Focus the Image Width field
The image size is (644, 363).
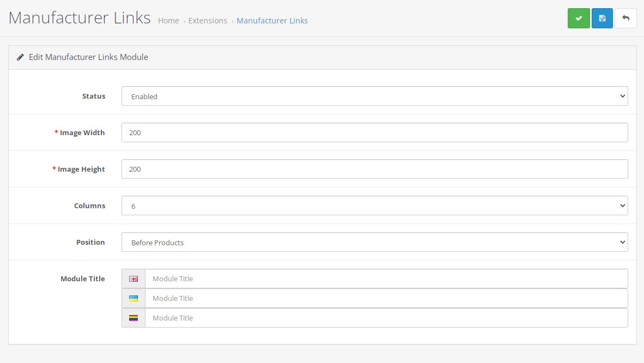point(374,132)
